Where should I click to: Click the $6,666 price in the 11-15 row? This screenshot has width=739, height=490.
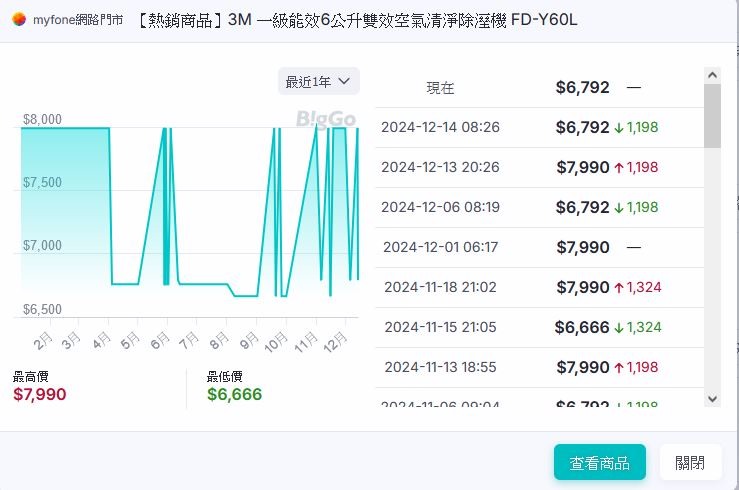click(x=582, y=327)
